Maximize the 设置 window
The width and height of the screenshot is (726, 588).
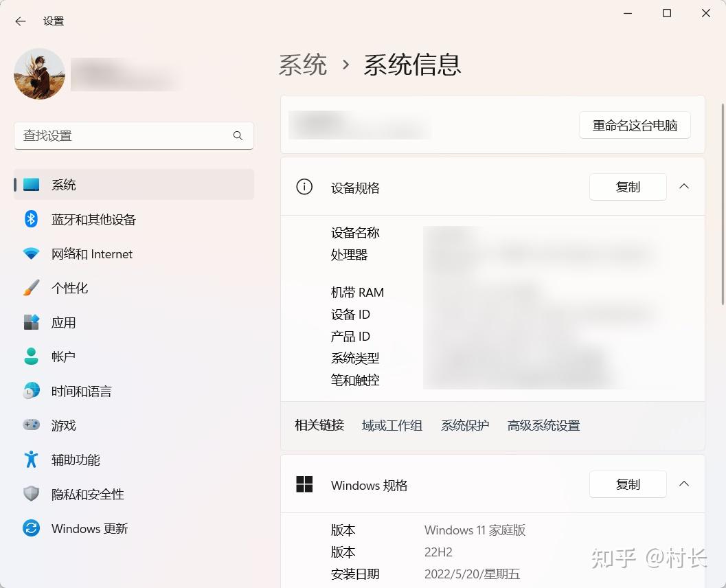click(x=667, y=13)
